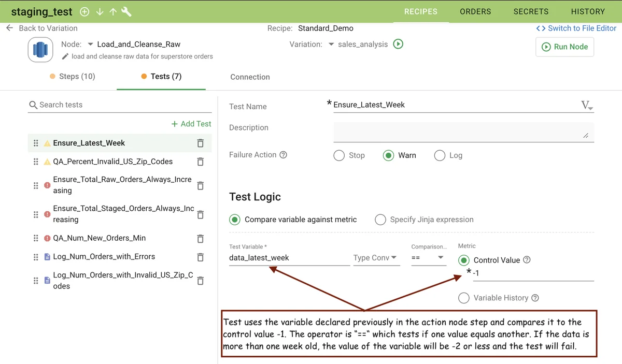Click the wrench icon beside staging_test
This screenshot has height=364, width=622.
126,12
